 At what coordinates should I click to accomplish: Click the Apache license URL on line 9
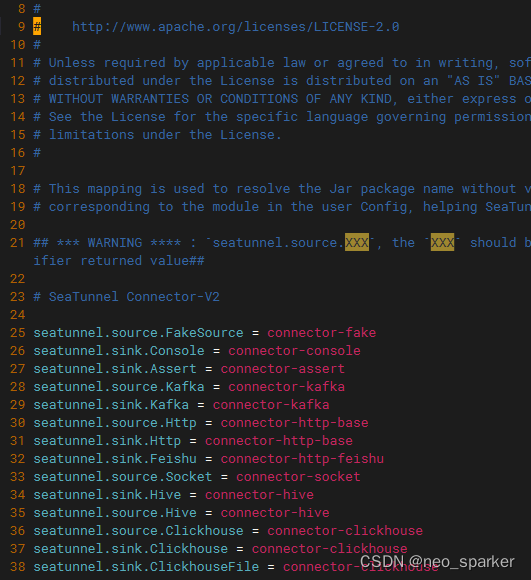pyautogui.click(x=236, y=27)
